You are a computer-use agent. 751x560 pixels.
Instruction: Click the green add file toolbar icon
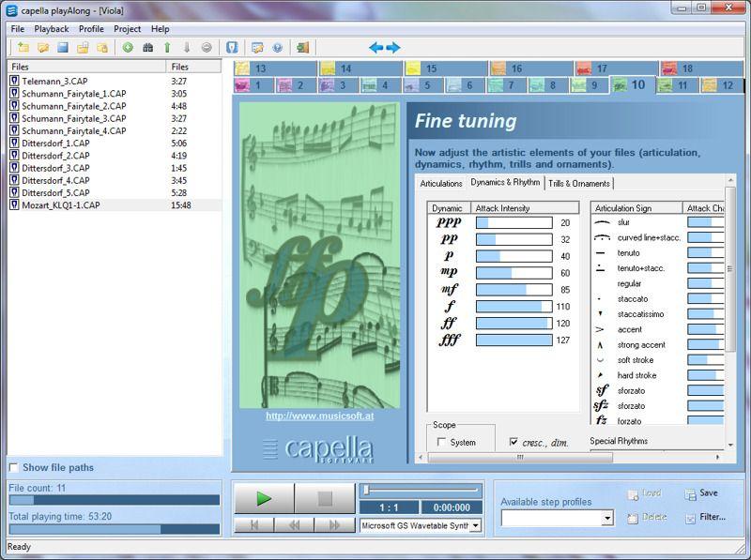[x=128, y=48]
